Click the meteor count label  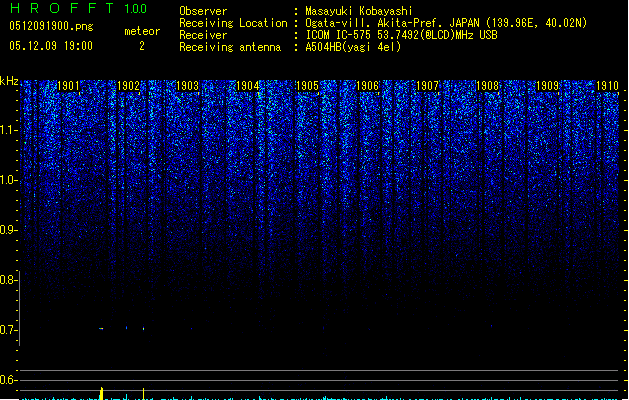coord(141,31)
